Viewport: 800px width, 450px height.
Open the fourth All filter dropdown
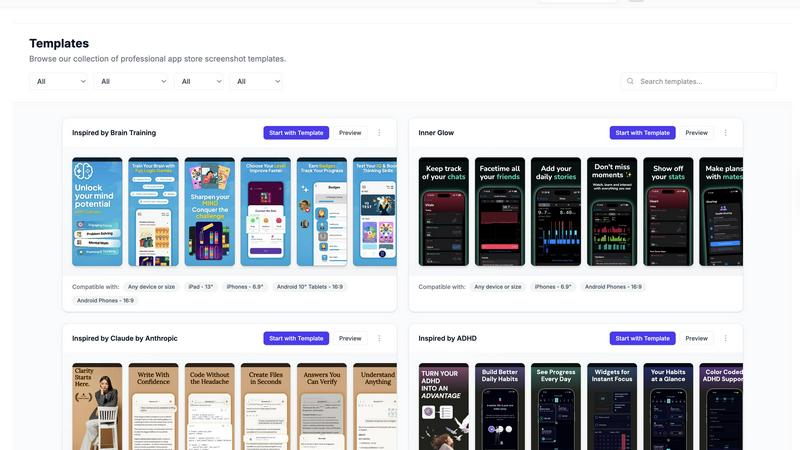[257, 82]
